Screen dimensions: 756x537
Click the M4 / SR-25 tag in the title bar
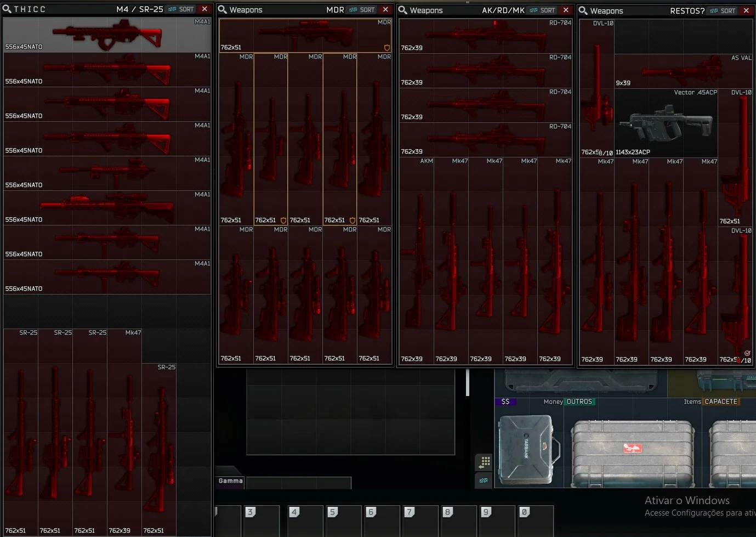pos(140,9)
